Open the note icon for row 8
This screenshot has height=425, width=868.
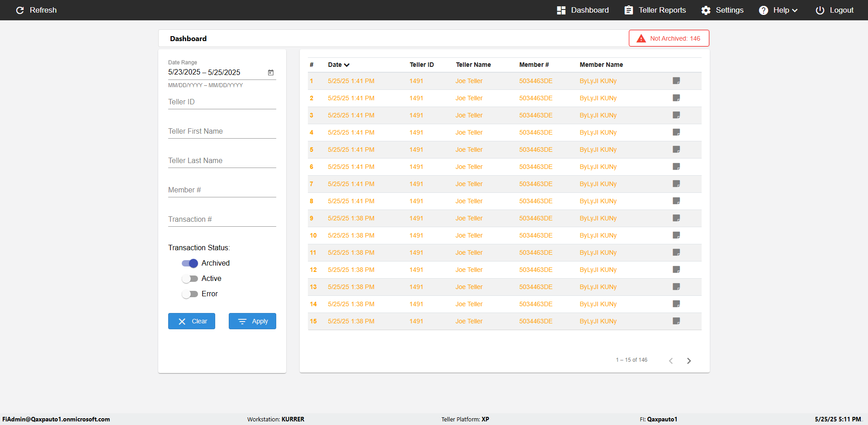pos(676,201)
